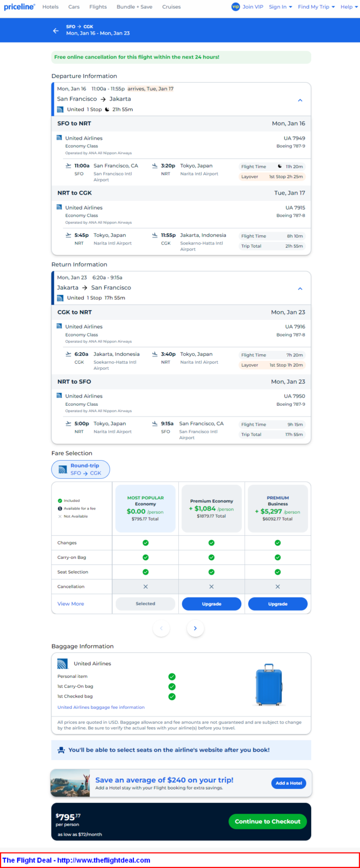Upgrade to Premium Business fare
This screenshot has width=360, height=868.
(x=278, y=604)
